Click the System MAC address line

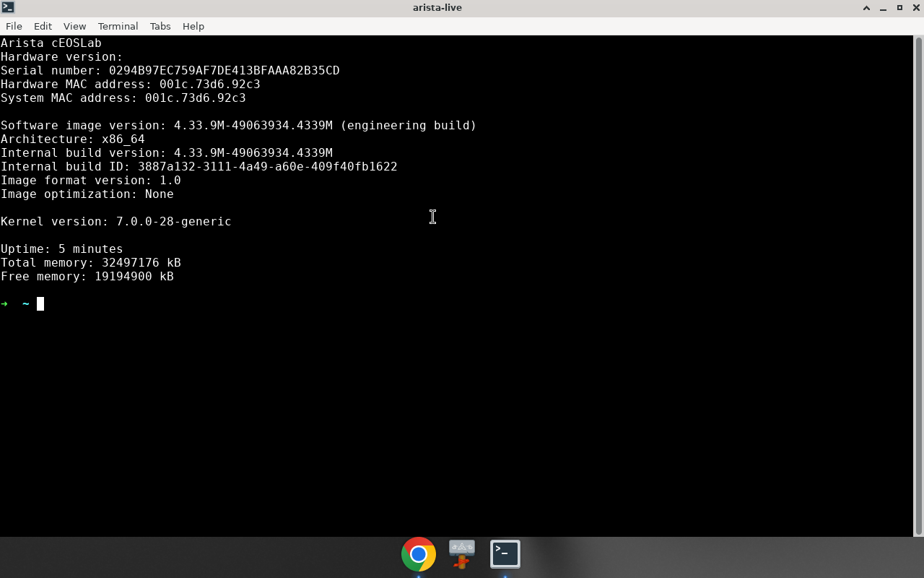123,98
